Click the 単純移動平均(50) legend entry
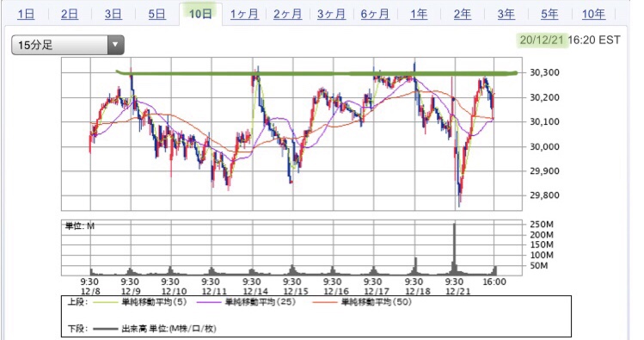 point(377,302)
